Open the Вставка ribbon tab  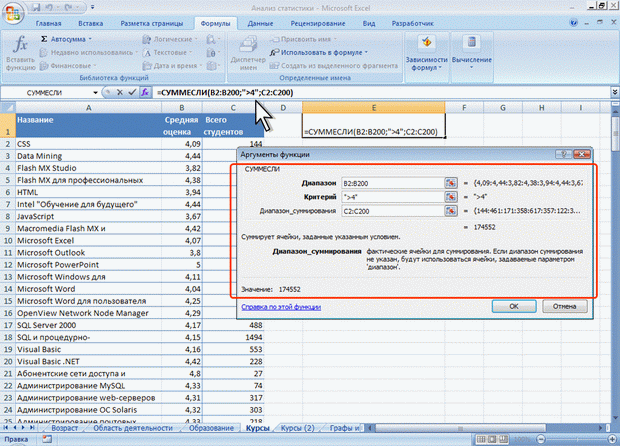point(91,23)
